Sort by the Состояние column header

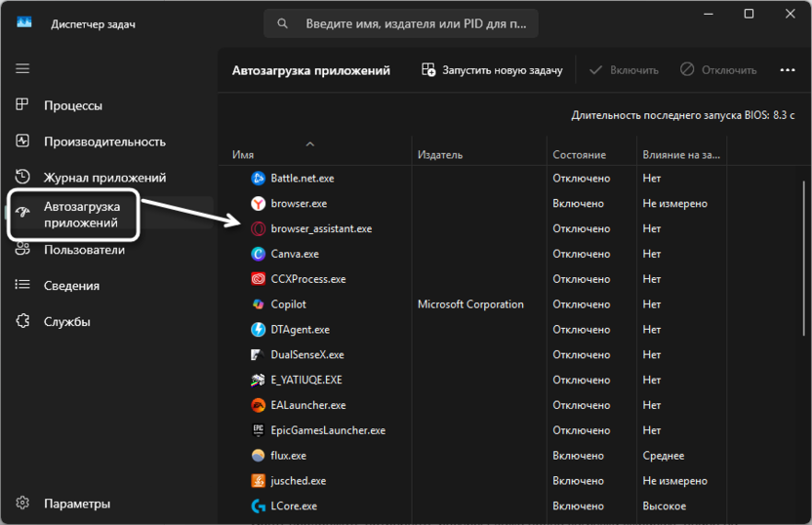pyautogui.click(x=579, y=155)
